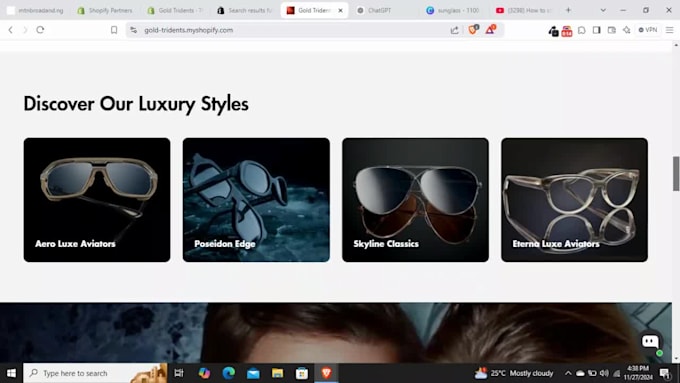Click the VPN button

point(648,30)
